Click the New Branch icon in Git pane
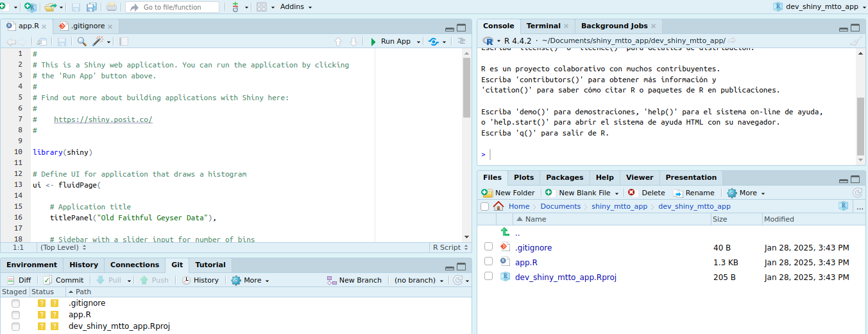868x334 pixels. click(x=332, y=280)
